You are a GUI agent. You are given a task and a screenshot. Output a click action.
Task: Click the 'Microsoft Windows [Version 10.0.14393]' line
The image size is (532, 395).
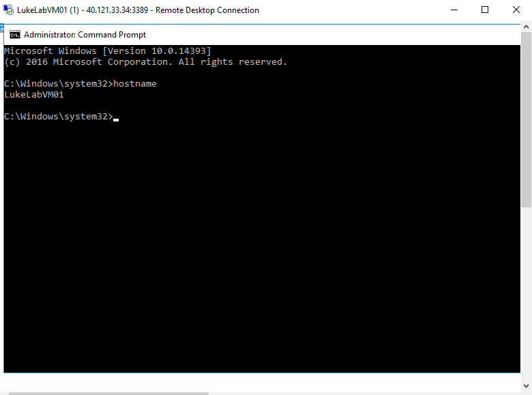(x=108, y=51)
